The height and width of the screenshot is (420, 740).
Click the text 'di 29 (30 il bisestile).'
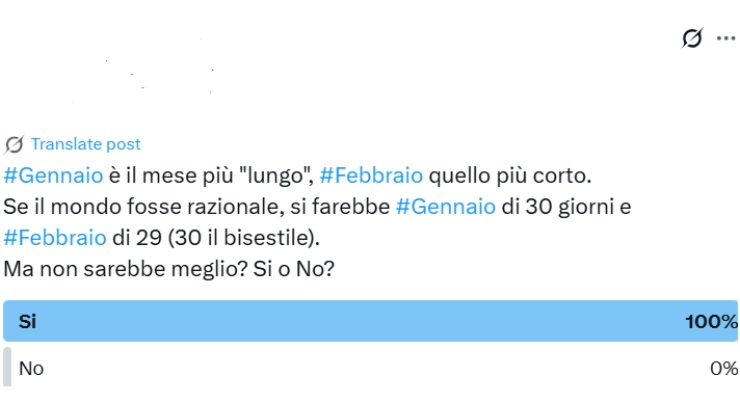216,237
